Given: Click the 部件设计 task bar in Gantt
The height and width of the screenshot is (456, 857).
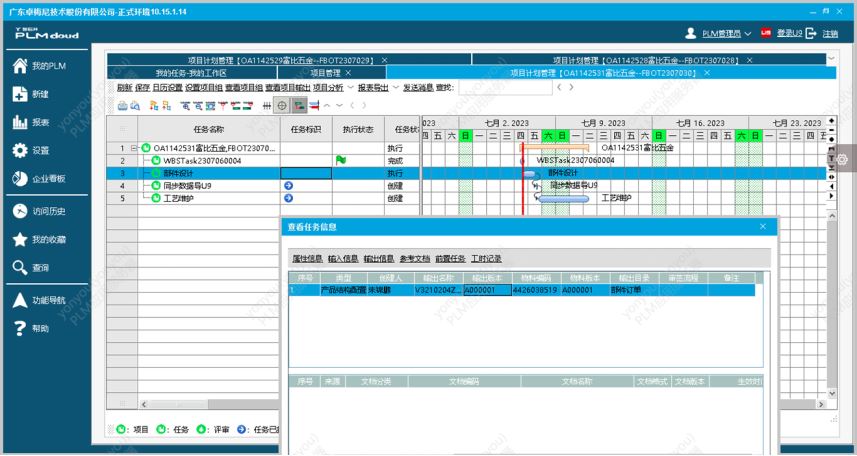Looking at the screenshot, I should tap(529, 173).
